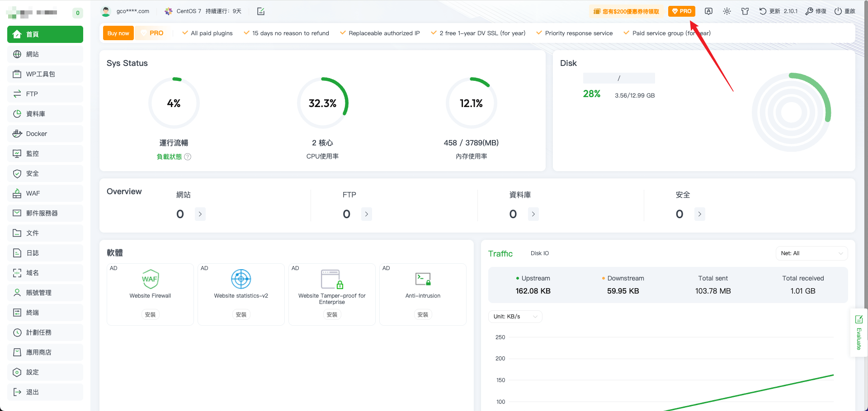Open Docker in the sidebar menu

[x=45, y=134]
